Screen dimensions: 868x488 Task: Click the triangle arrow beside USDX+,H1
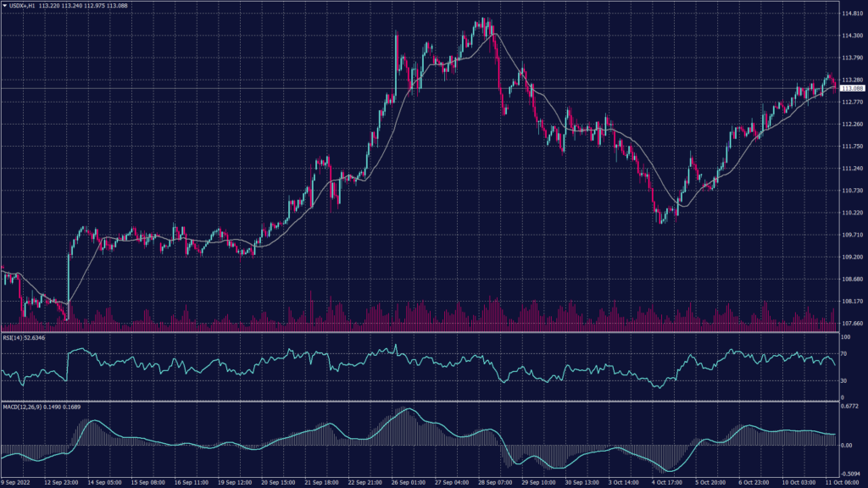[x=4, y=5]
